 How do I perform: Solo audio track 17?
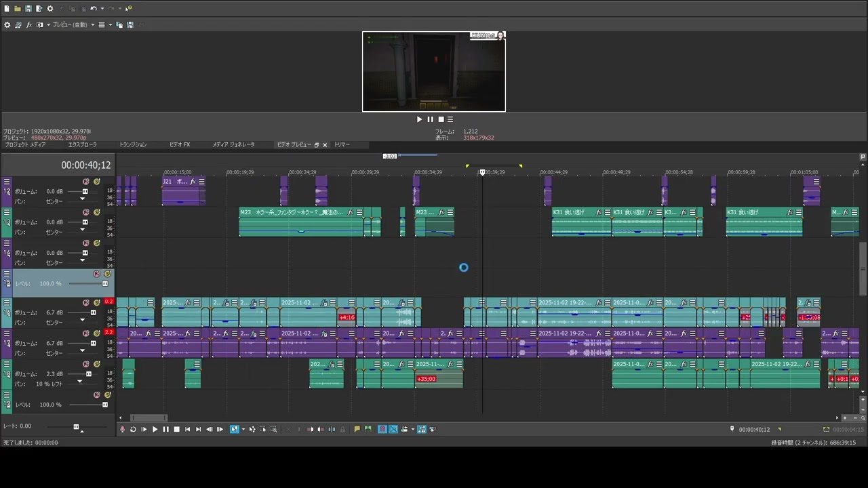point(97,333)
